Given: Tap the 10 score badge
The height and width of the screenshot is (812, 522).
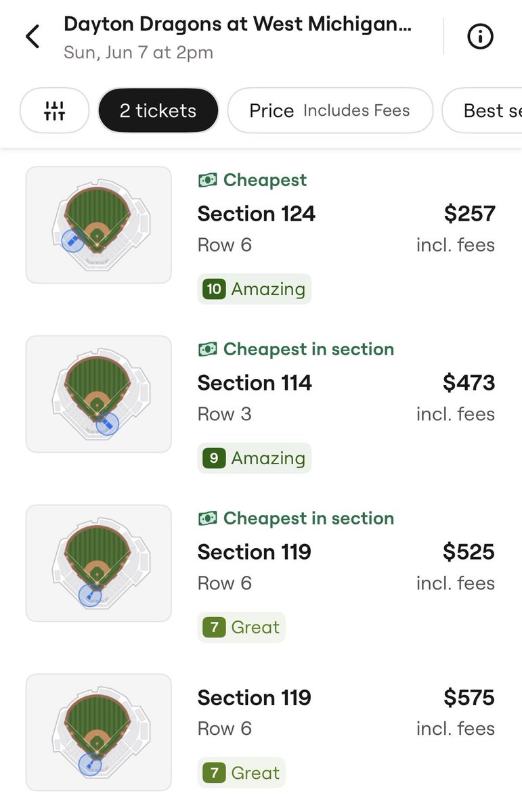Looking at the screenshot, I should point(214,289).
